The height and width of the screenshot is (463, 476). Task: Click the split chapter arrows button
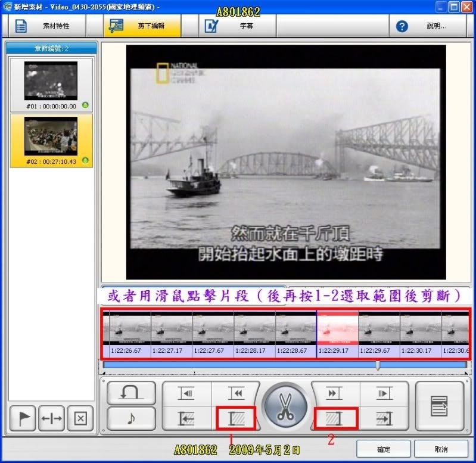[51, 418]
